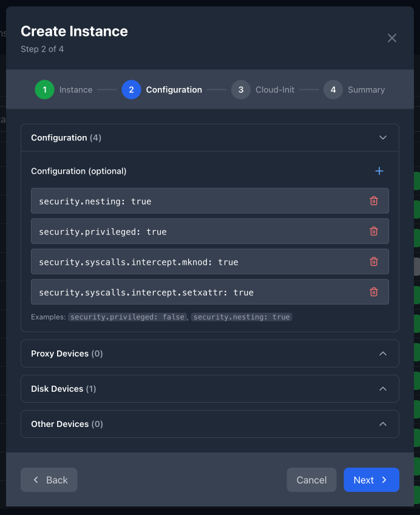
Task: Go back to the previous step
Action: pyautogui.click(x=49, y=480)
